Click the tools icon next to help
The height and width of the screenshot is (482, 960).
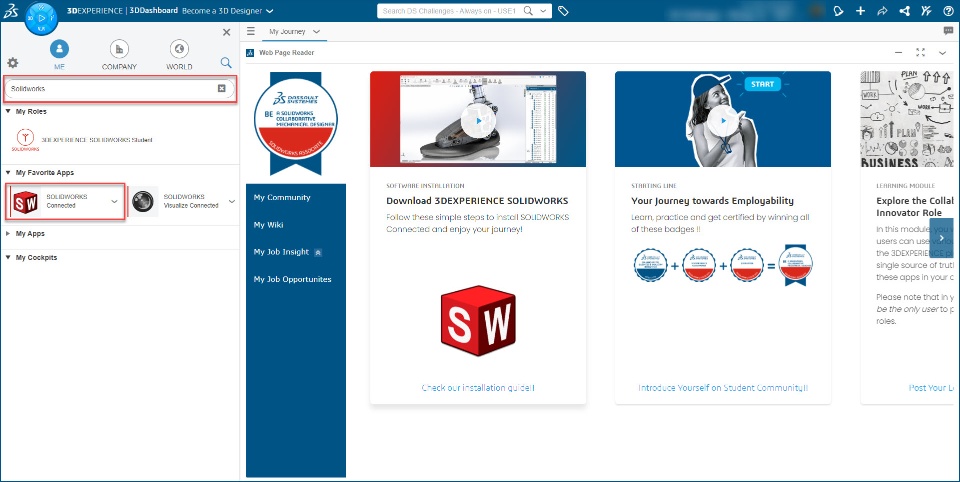(x=926, y=11)
